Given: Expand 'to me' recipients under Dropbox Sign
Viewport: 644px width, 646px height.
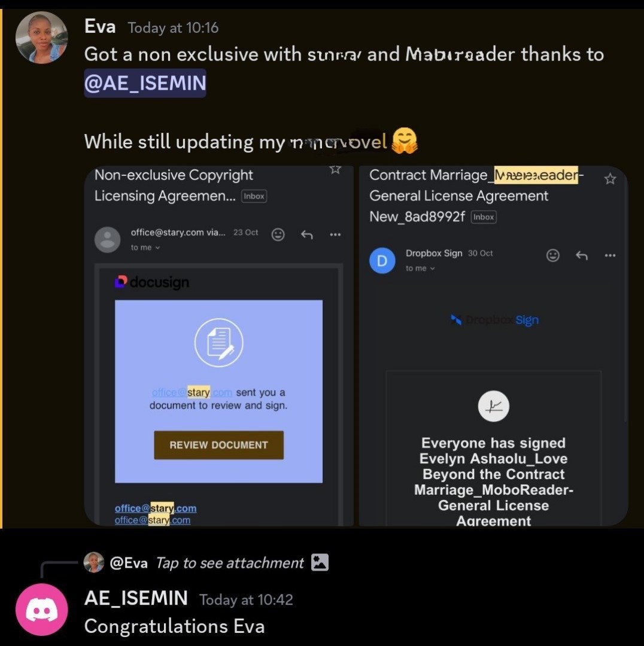Looking at the screenshot, I should 420,268.
